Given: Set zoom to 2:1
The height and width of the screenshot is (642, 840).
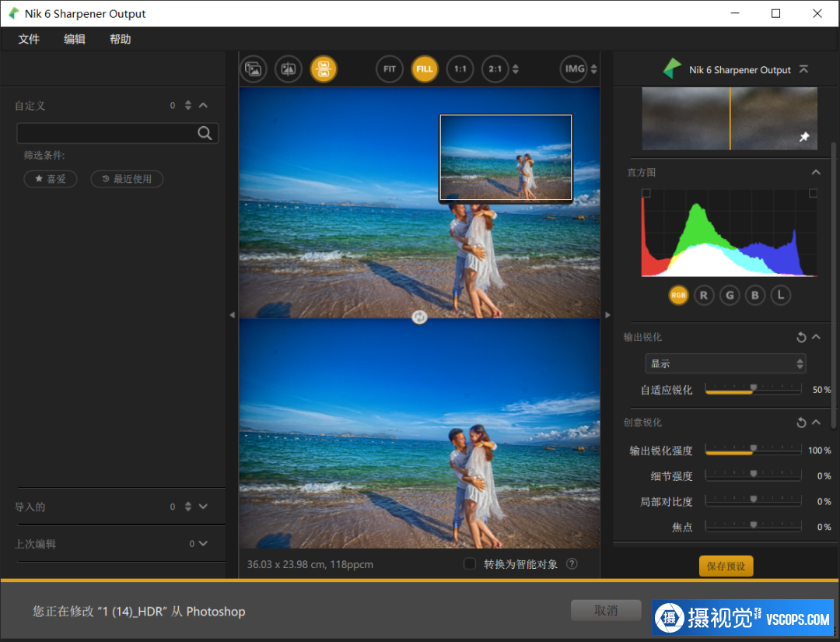Looking at the screenshot, I should coord(495,69).
